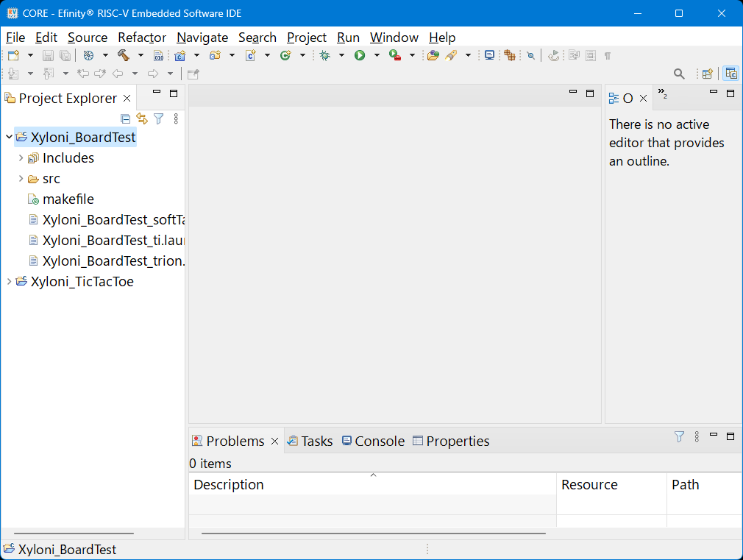Select the makefile in project tree
The height and width of the screenshot is (560, 743).
click(68, 199)
